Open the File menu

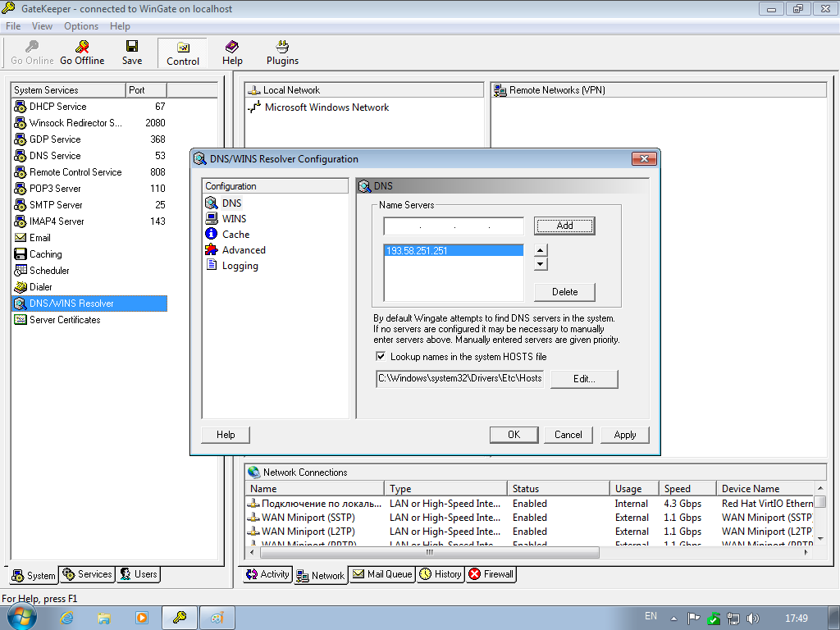[x=13, y=26]
